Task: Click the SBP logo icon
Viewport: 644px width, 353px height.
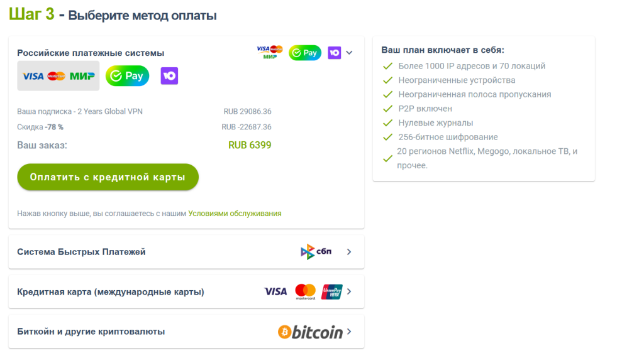Action: point(316,252)
